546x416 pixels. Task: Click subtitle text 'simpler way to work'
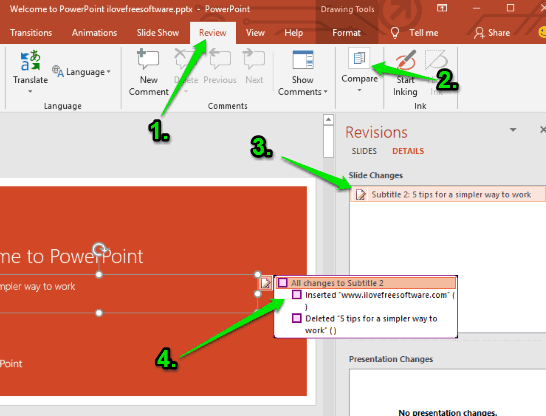pos(37,287)
